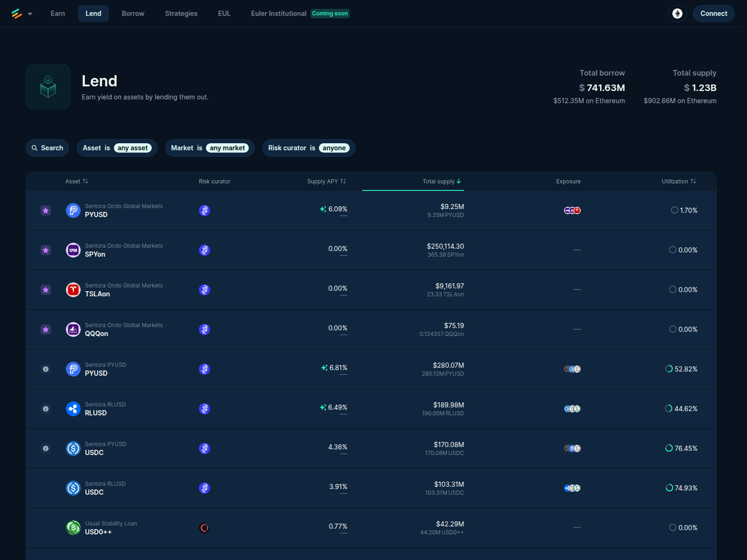The width and height of the screenshot is (747, 560).
Task: Click the Connect button
Action: coord(713,14)
